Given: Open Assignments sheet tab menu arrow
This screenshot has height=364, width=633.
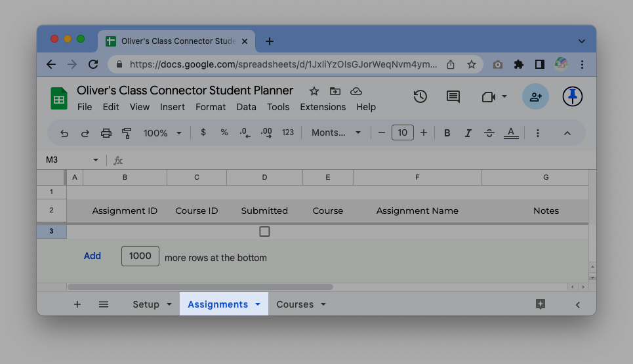Looking at the screenshot, I should coord(258,304).
